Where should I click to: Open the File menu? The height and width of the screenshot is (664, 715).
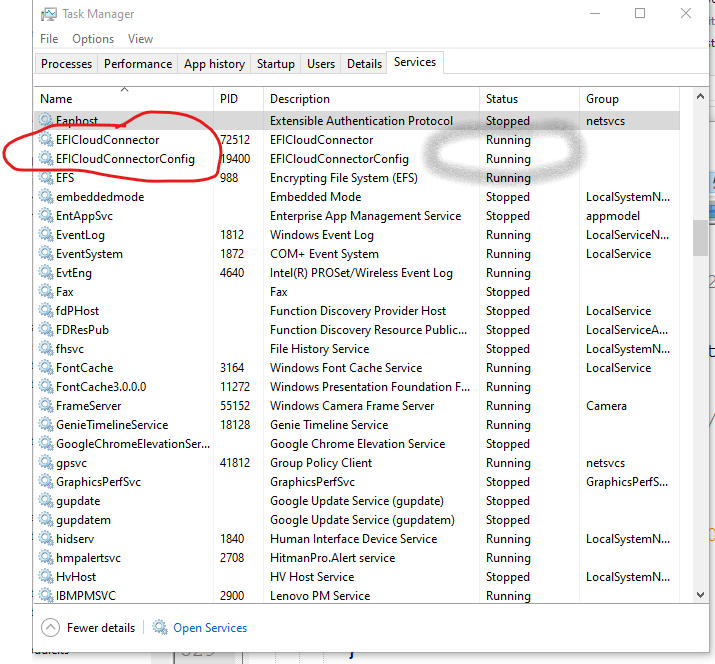pos(49,39)
